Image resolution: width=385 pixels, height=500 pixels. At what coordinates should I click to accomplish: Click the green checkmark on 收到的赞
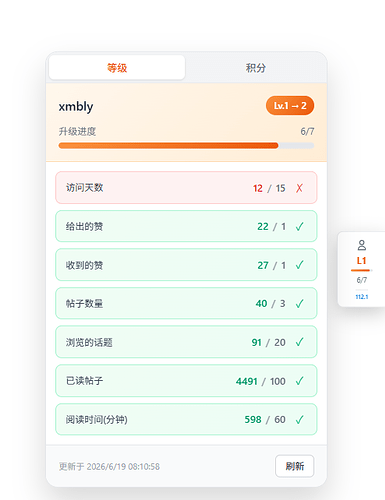click(299, 265)
